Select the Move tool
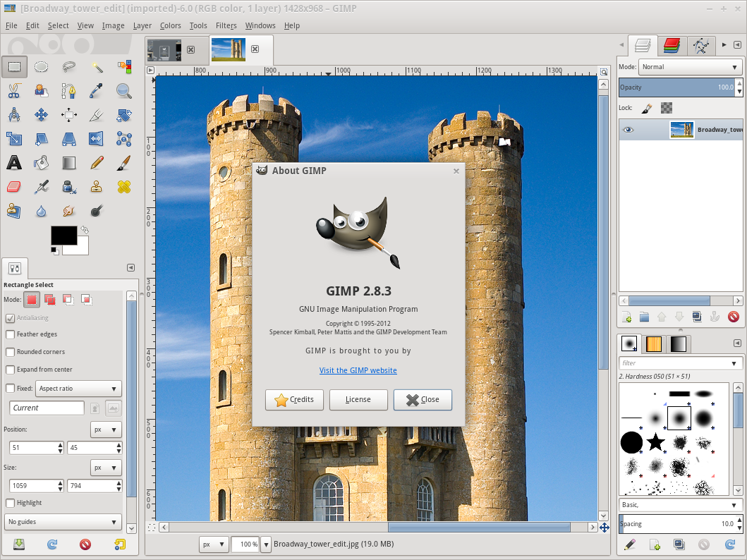The image size is (747, 560). (42, 114)
